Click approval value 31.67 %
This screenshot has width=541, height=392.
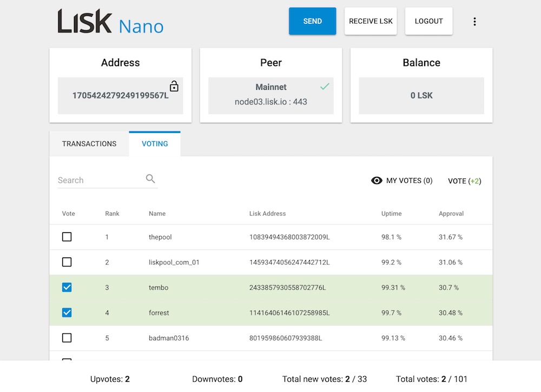pos(450,237)
